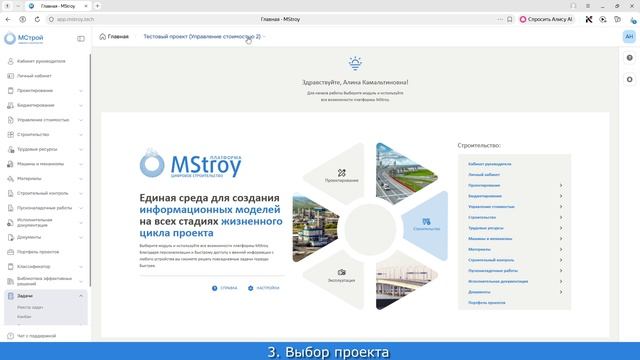Open the Тестовый проект project dropdown in header

(x=204, y=36)
